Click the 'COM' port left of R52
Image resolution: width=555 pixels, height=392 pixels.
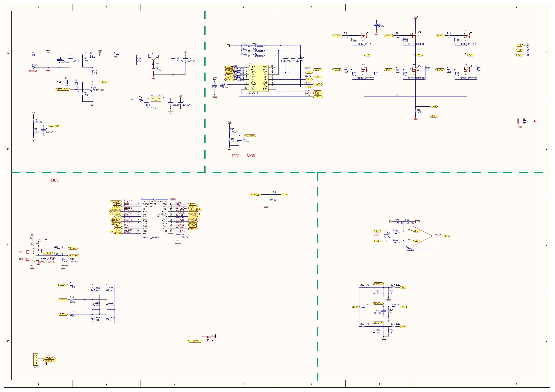(x=355, y=307)
